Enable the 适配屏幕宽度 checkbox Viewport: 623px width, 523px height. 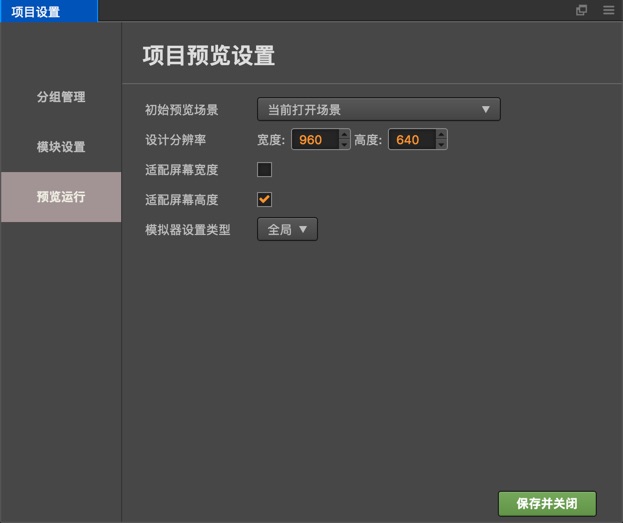click(x=265, y=169)
